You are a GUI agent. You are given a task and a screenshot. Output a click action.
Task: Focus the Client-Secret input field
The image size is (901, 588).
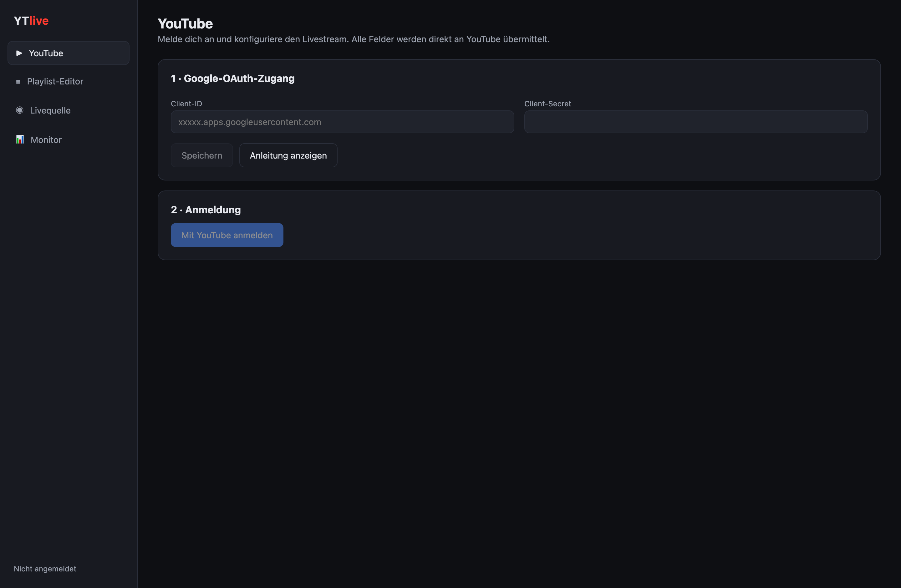[x=696, y=122]
